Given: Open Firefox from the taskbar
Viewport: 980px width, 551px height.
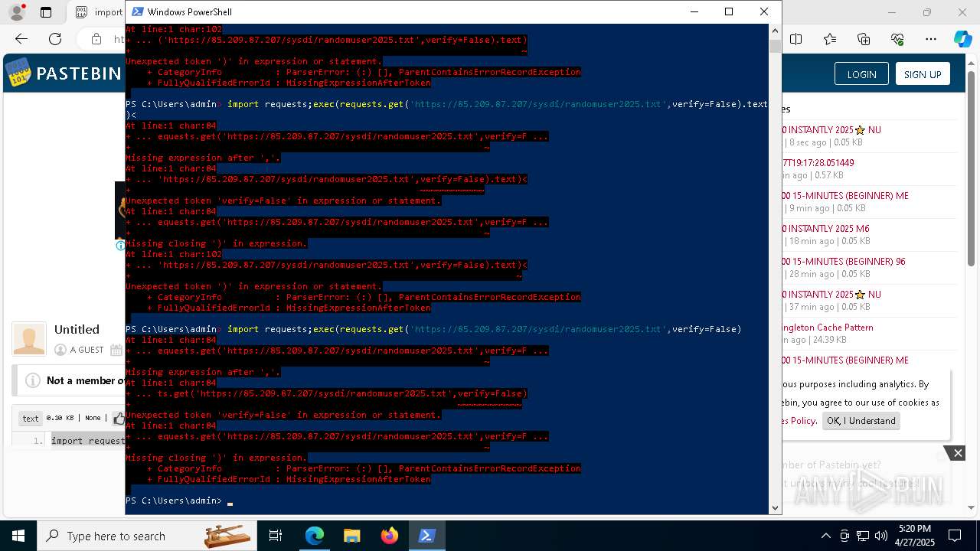Looking at the screenshot, I should (390, 536).
